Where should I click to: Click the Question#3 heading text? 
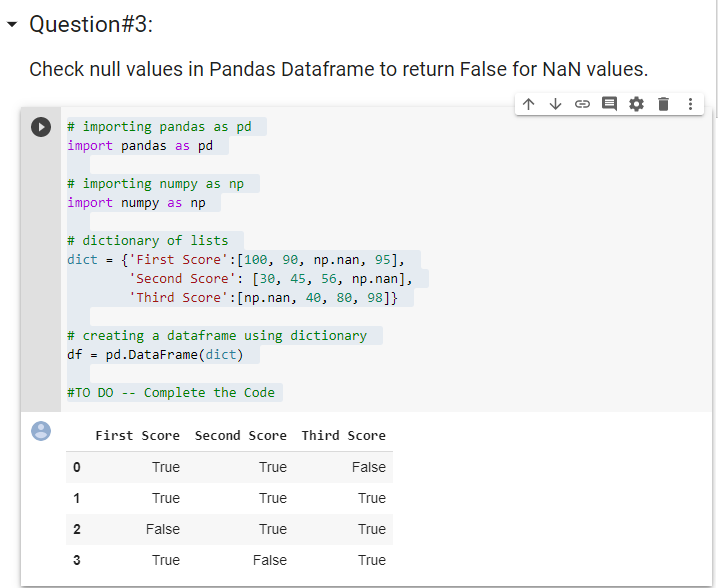click(x=91, y=24)
